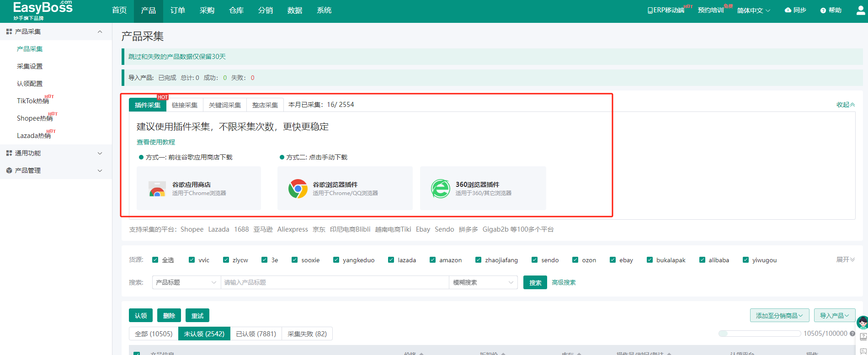Uncheck the sooxie checkbox

pos(295,260)
